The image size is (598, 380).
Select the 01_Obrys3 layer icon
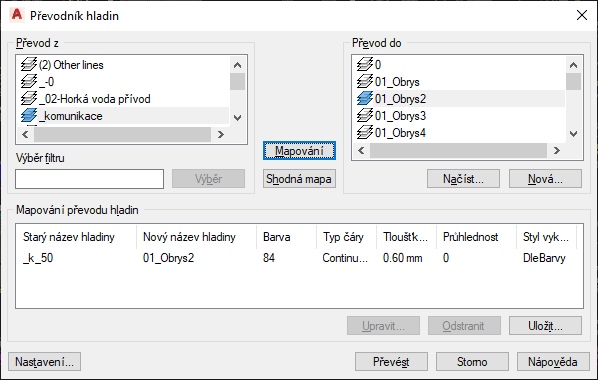click(365, 115)
